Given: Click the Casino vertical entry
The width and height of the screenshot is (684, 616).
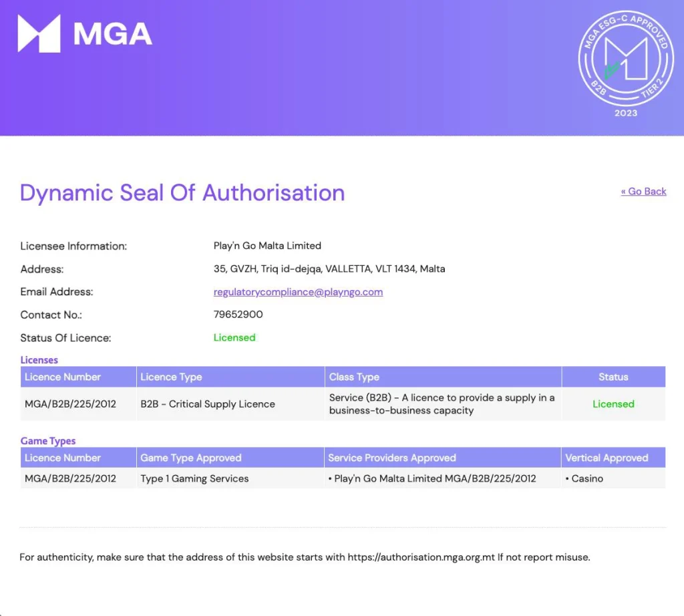Looking at the screenshot, I should 584,479.
